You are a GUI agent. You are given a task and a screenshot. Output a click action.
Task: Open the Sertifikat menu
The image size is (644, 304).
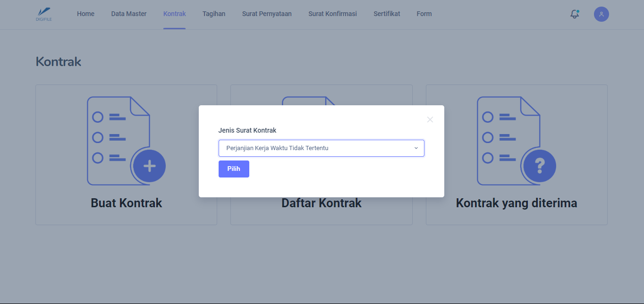387,14
